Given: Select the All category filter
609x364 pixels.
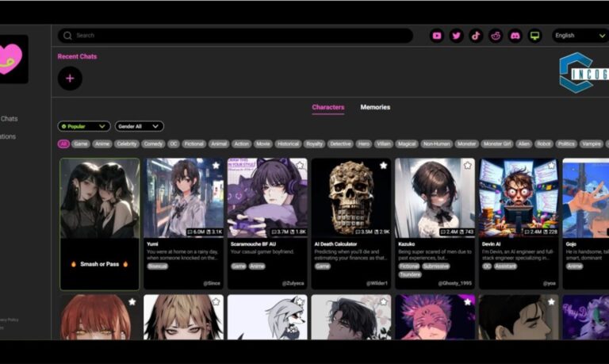Looking at the screenshot, I should point(63,144).
